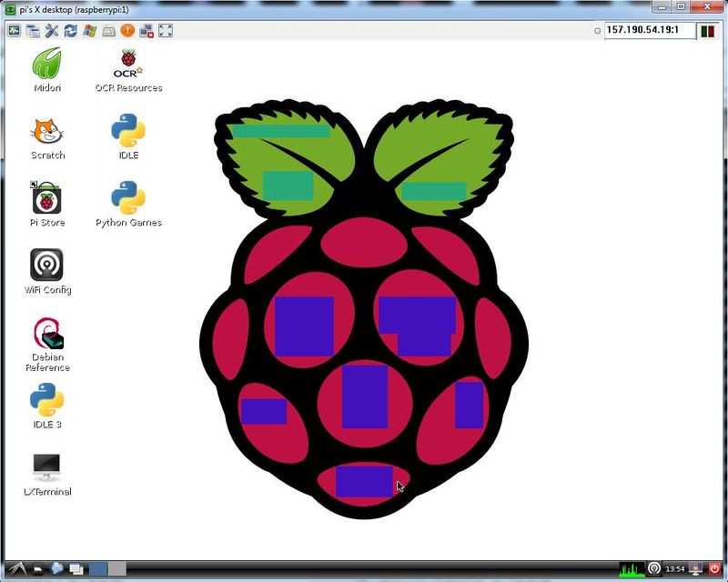Open the WiFi tray icon in taskbar

point(654,568)
